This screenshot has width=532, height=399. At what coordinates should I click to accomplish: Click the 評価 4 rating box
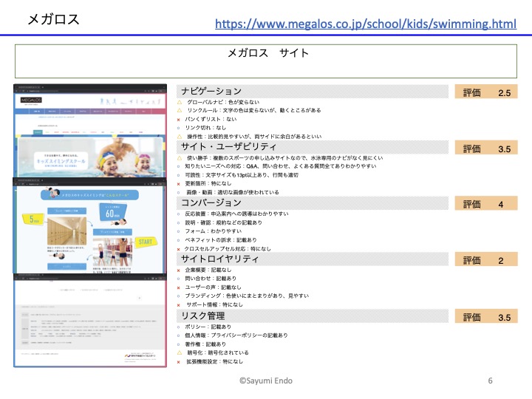click(486, 204)
